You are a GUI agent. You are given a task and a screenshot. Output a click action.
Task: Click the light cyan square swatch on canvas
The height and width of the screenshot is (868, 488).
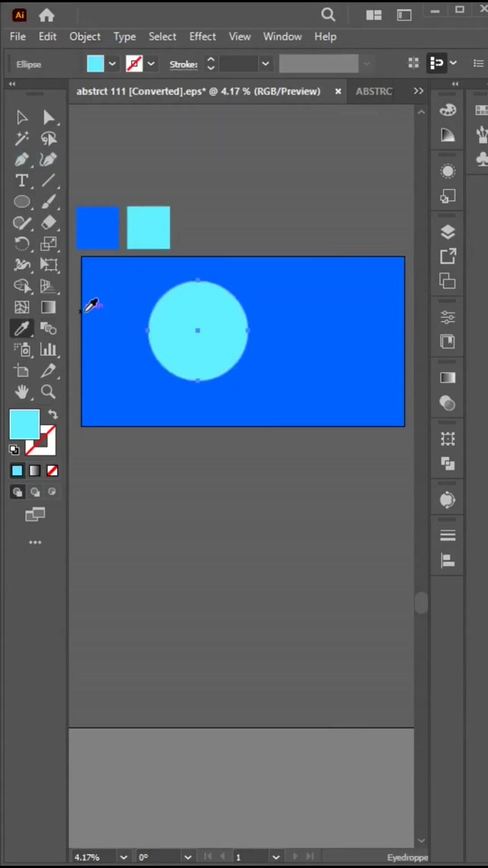coord(148,227)
